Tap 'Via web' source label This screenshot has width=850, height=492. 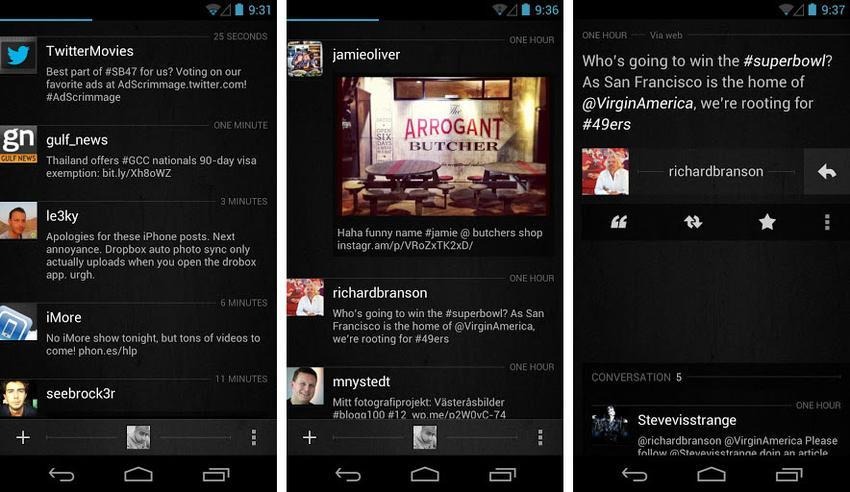click(666, 35)
